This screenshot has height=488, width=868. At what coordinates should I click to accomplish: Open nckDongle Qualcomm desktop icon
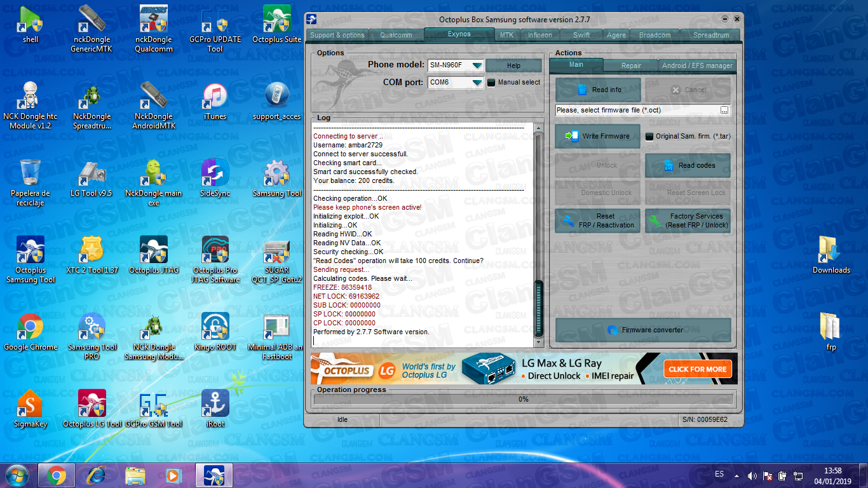(154, 29)
